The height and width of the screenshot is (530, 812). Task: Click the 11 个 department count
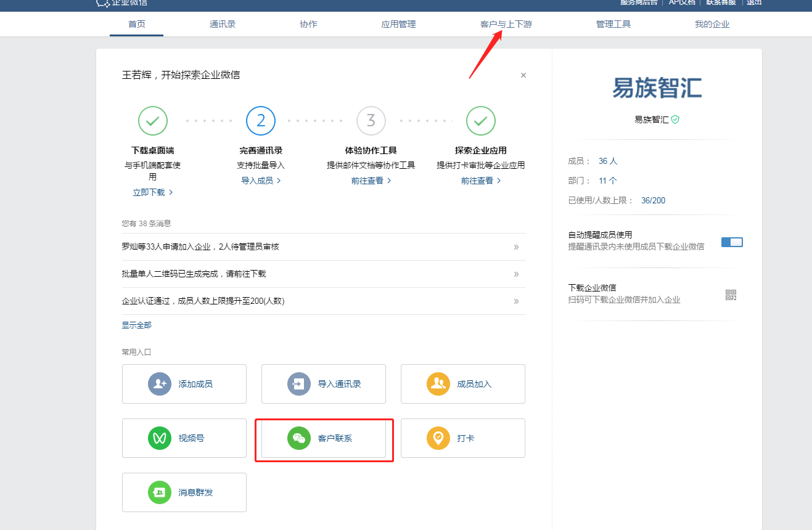(x=608, y=181)
